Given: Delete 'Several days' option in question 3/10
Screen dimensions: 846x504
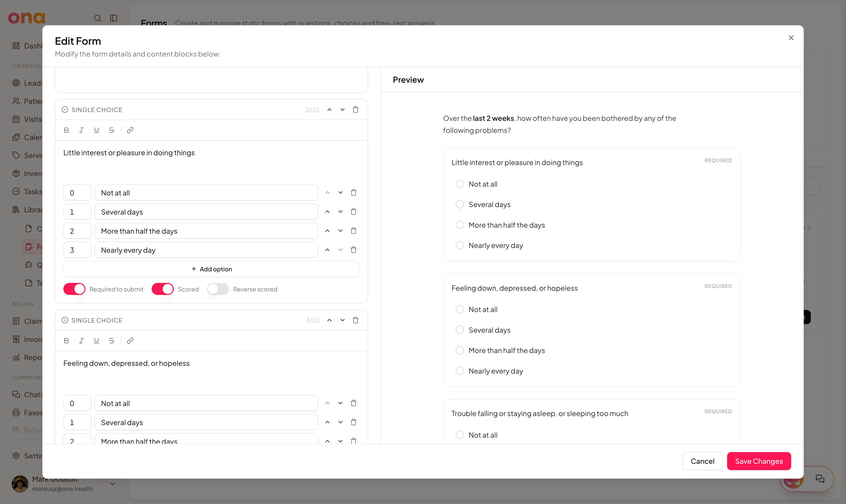Looking at the screenshot, I should pos(354,422).
